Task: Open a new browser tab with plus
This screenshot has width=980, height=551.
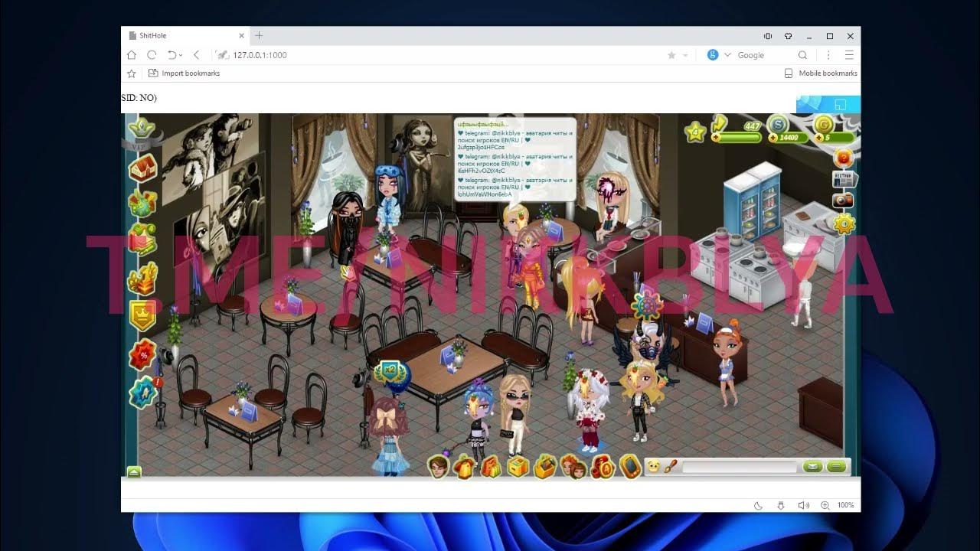Action: coord(259,35)
